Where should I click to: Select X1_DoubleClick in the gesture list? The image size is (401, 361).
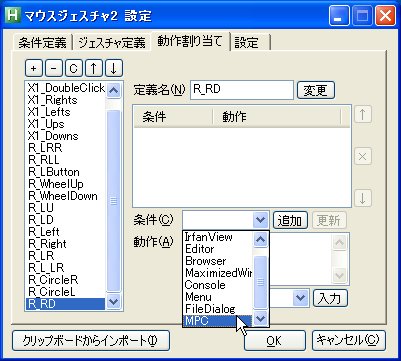66,88
